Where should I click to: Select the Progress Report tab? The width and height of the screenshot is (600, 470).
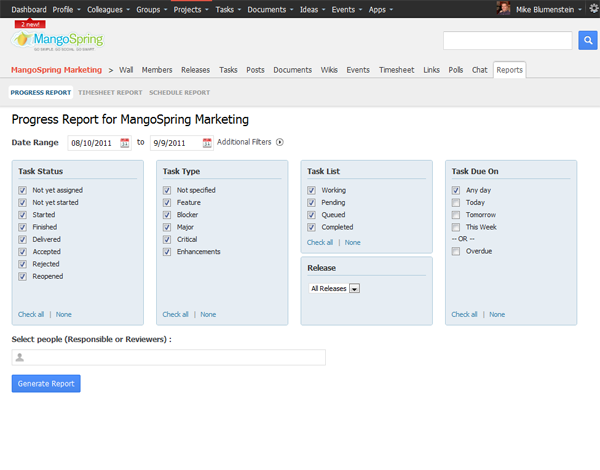(41, 93)
